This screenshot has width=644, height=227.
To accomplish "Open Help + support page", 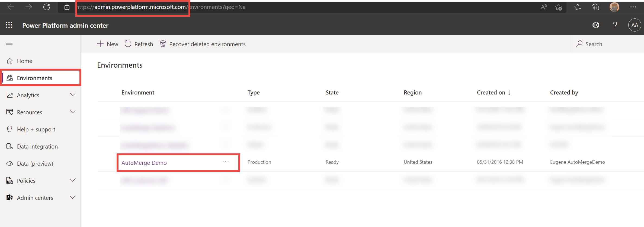I will coord(36,130).
